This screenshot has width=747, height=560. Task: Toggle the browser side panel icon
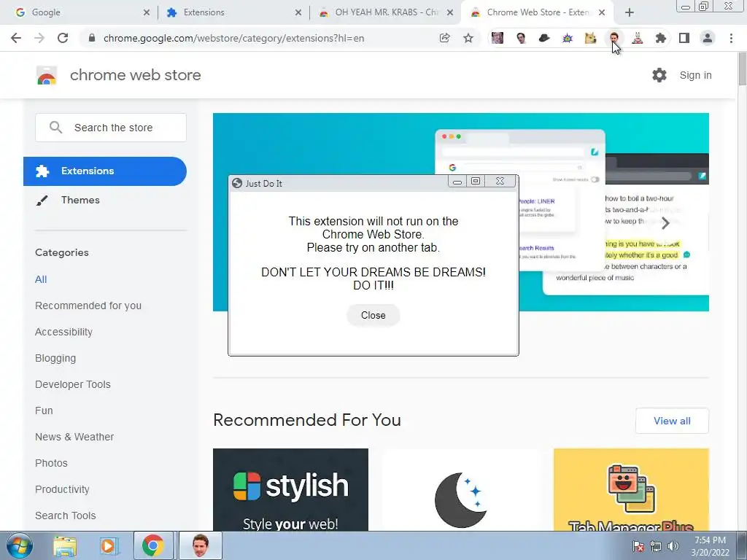(x=684, y=38)
